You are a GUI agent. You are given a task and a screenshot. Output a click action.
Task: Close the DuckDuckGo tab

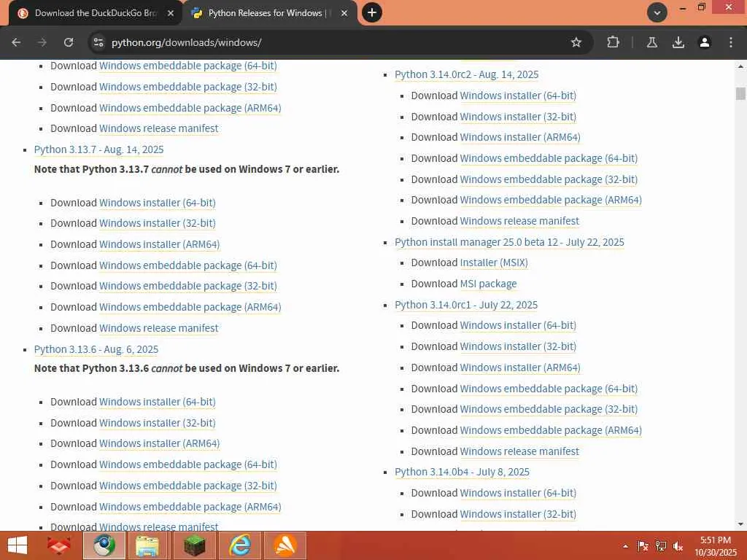coord(171,13)
